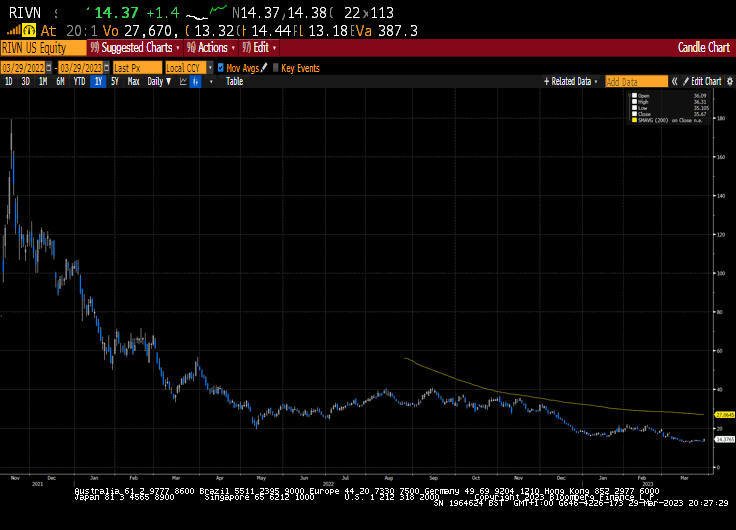Enable the Key Events checkbox
Image resolution: width=736 pixels, height=530 pixels.
[276, 68]
